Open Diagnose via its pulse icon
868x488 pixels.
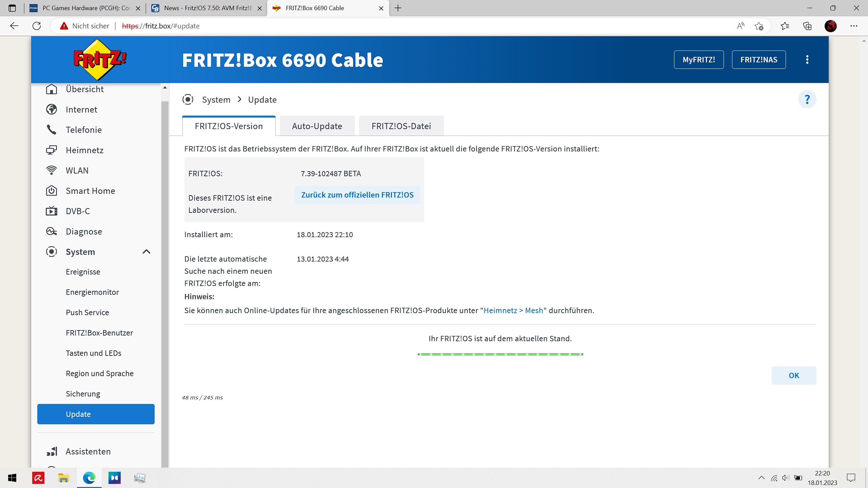click(x=52, y=231)
